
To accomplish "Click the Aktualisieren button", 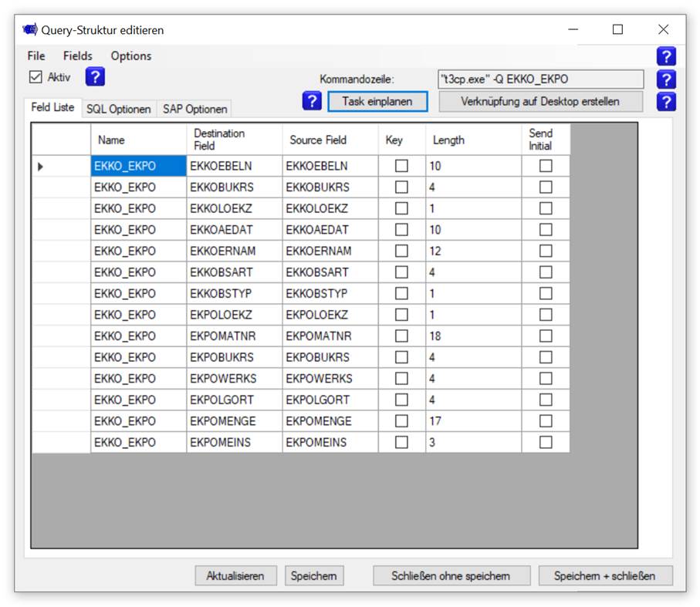I will click(235, 576).
